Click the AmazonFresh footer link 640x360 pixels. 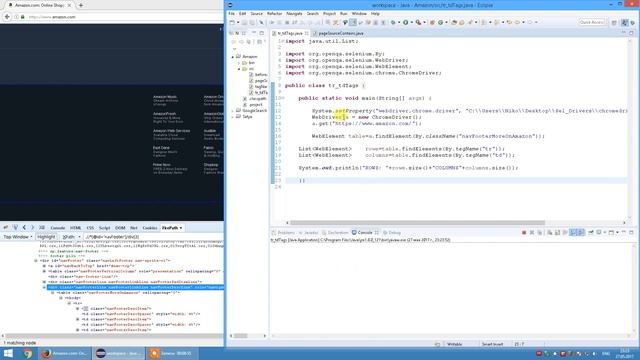click(x=164, y=114)
